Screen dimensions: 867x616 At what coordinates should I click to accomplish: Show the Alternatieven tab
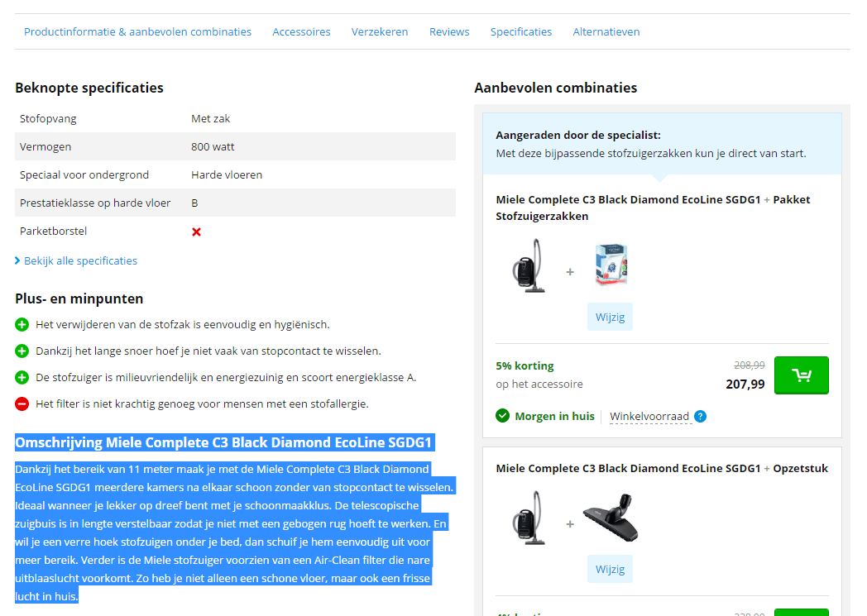click(x=606, y=31)
